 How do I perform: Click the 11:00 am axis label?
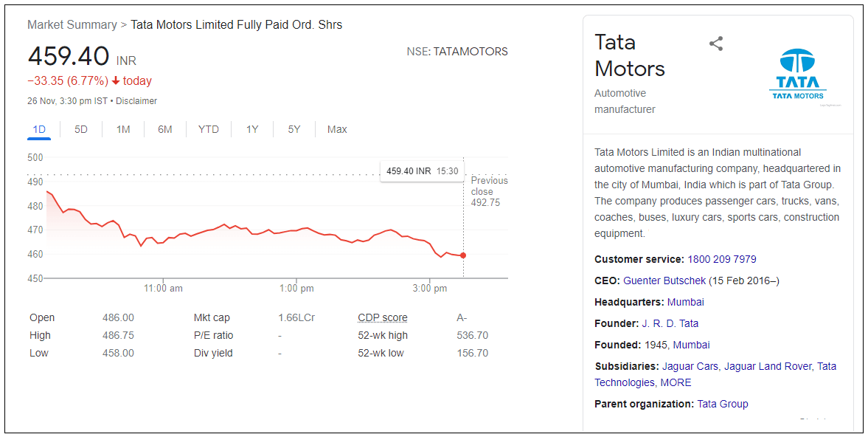point(163,289)
